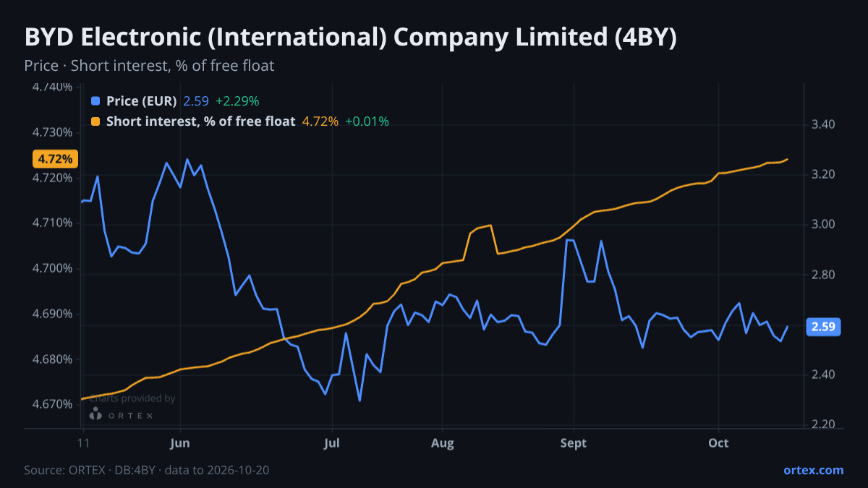Click the 4.730% left axis label
868x488 pixels.
pyautogui.click(x=52, y=132)
